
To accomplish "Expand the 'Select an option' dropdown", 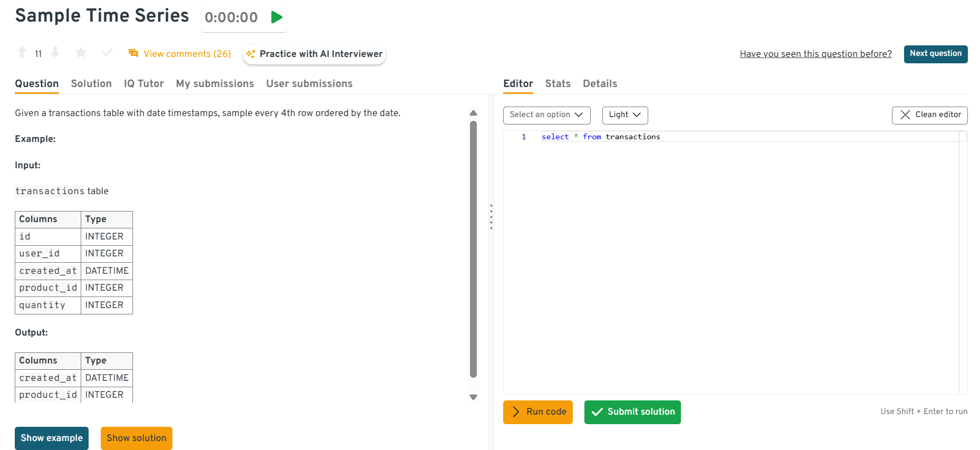I will [546, 115].
